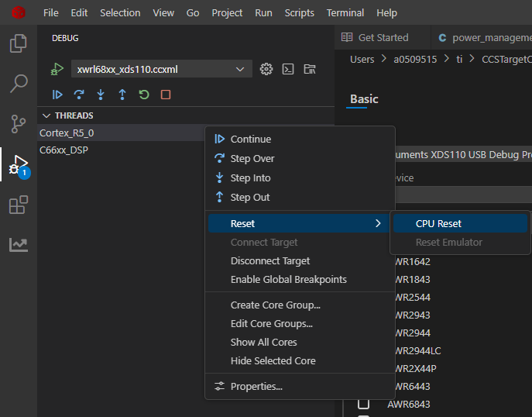
Task: Open the Extensions view in activity bar
Action: coord(18,205)
